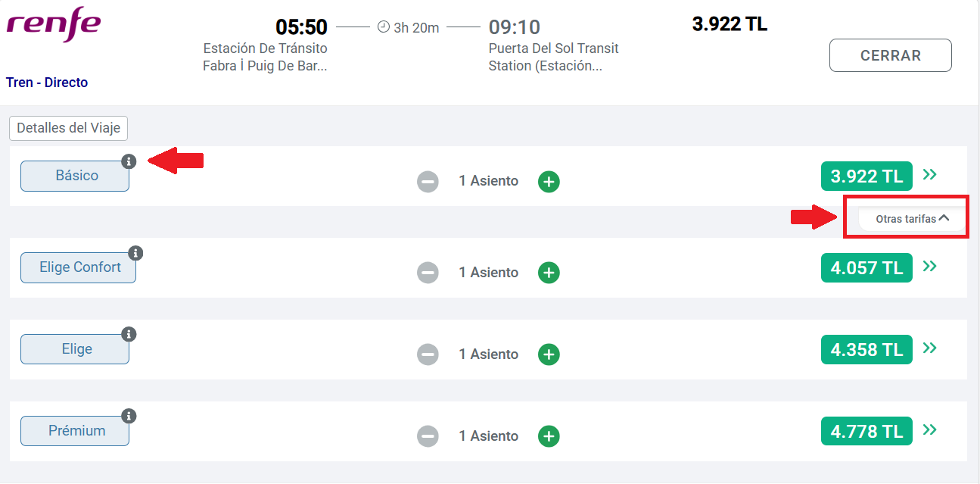The image size is (980, 484).
Task: Add a seat to Prémium fare
Action: 549,436
